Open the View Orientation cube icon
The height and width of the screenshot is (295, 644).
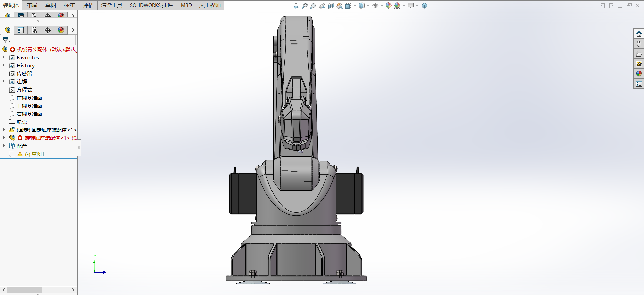click(348, 6)
